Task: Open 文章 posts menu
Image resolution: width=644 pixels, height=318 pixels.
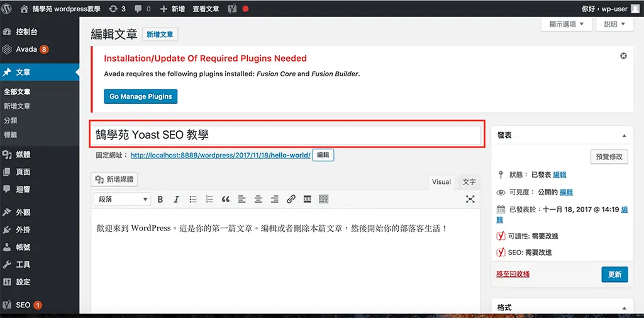Action: 40,72
